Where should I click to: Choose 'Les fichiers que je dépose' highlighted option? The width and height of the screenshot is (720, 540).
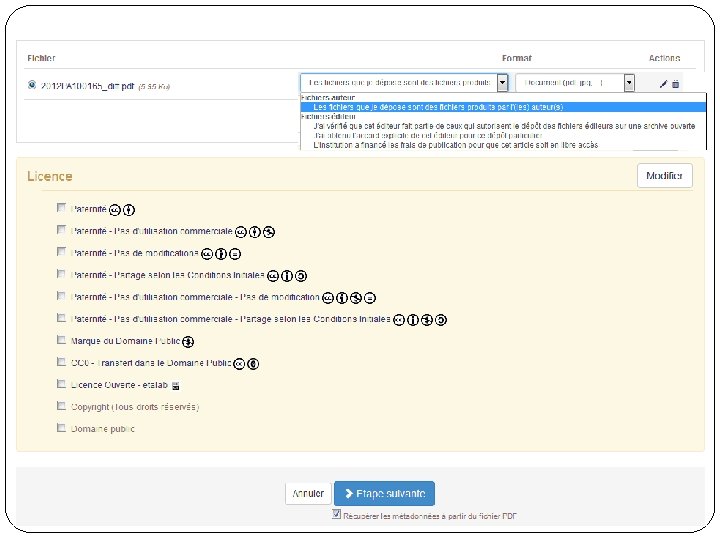coord(503,107)
